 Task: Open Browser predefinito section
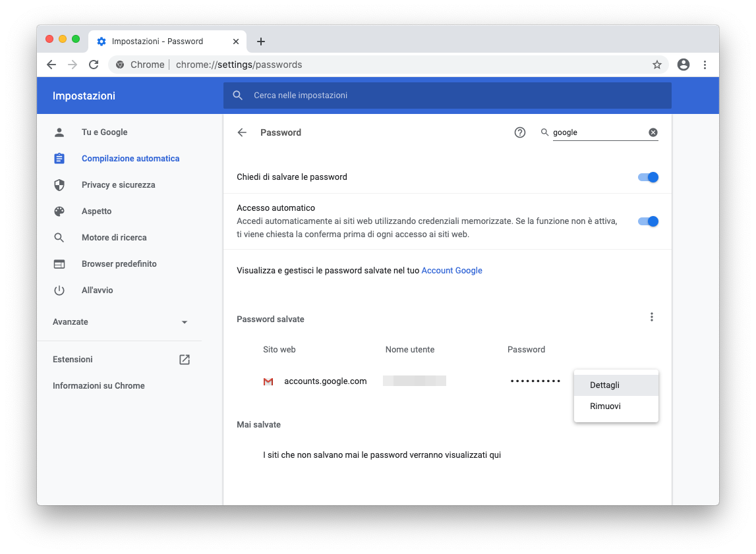click(x=119, y=264)
